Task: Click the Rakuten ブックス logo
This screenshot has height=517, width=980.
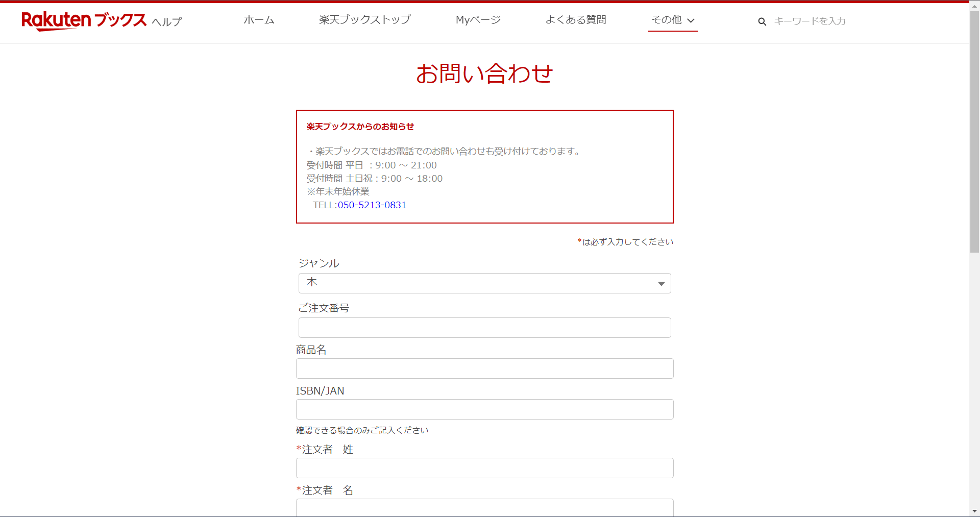Action: [83, 20]
